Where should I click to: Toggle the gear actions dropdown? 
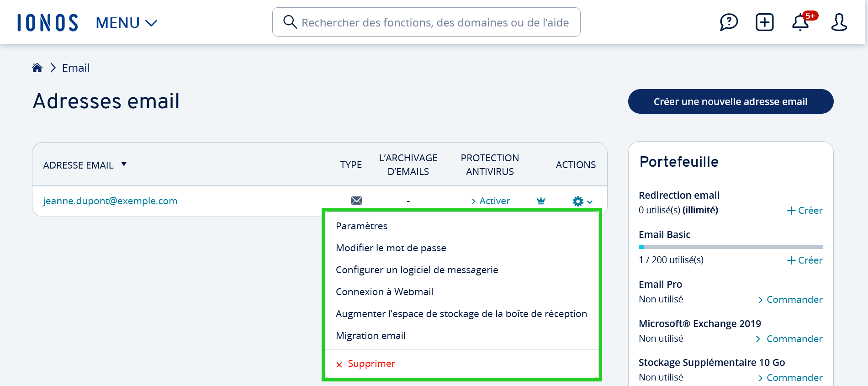click(x=582, y=201)
